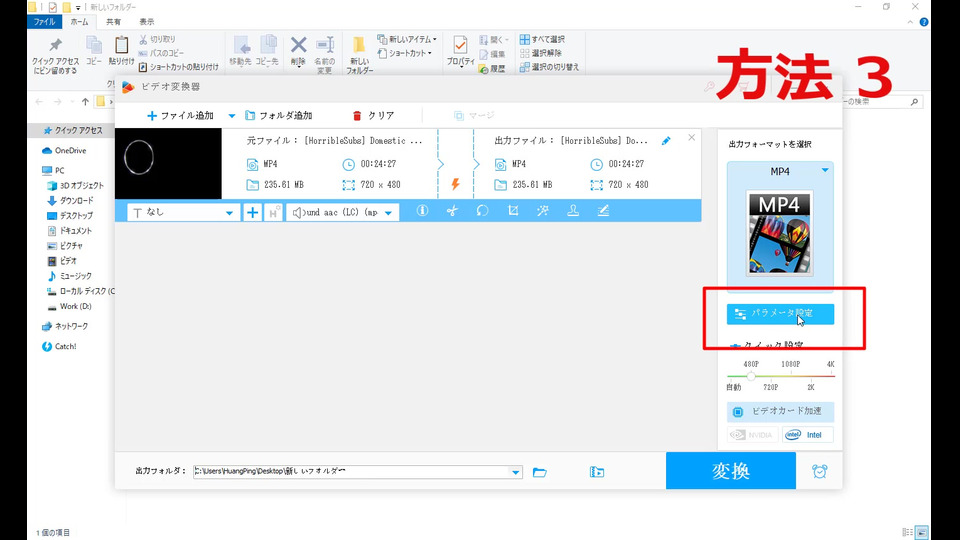Open the ホーム ribbon tab in Explorer
The image size is (960, 540).
(79, 22)
